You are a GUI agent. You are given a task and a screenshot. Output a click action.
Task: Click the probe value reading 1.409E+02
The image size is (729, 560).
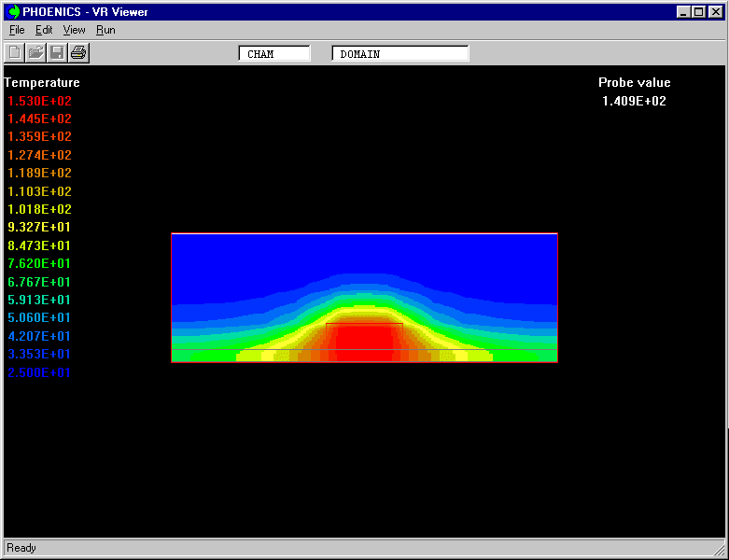coord(634,101)
